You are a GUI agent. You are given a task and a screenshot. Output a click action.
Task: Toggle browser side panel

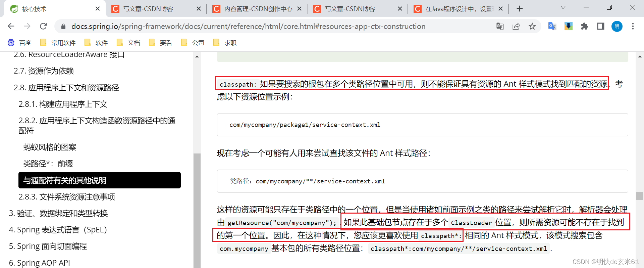pyautogui.click(x=601, y=26)
